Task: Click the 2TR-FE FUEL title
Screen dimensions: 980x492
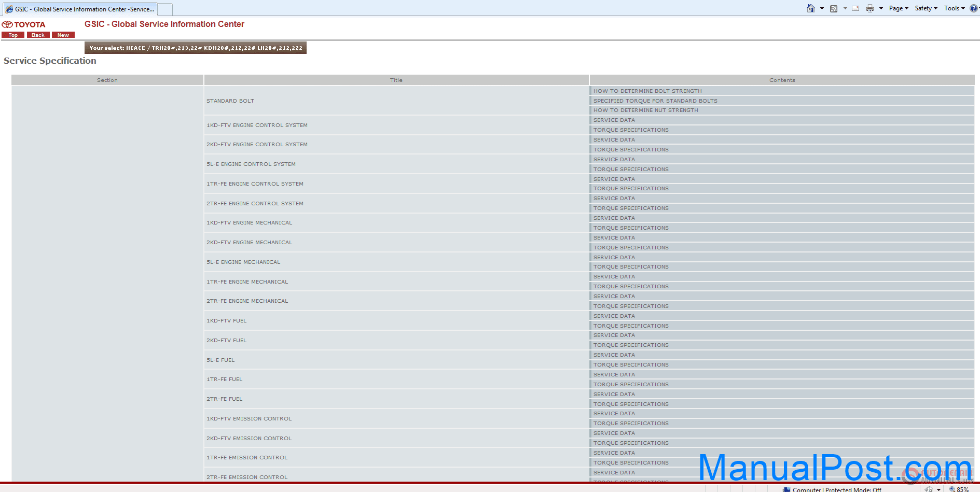Action: pos(225,399)
